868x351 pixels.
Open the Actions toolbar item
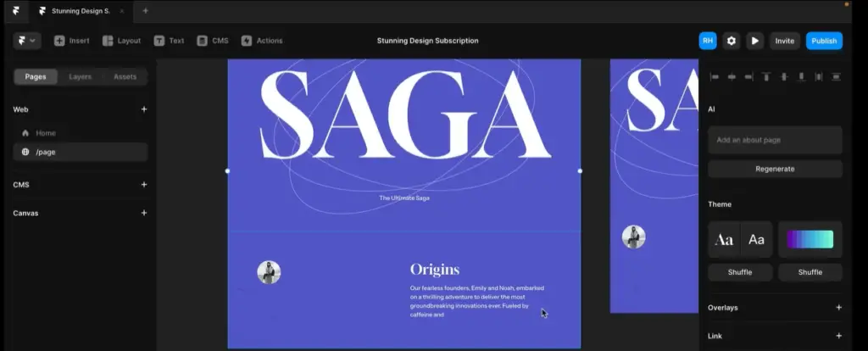262,41
